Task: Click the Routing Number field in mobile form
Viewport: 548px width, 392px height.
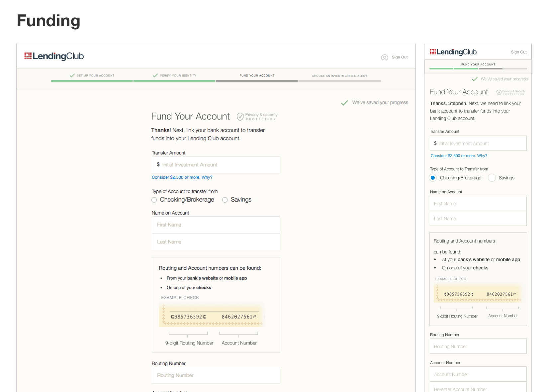Action: (x=478, y=346)
